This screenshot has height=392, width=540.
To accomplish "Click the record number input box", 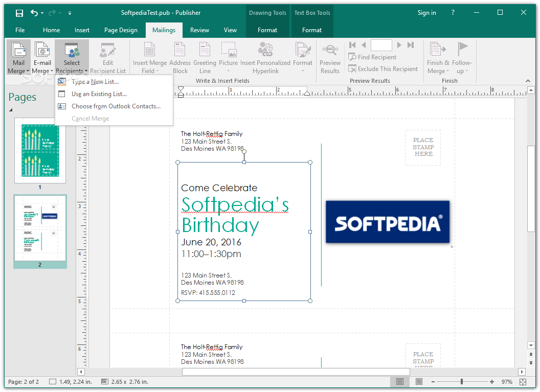I will [381, 45].
